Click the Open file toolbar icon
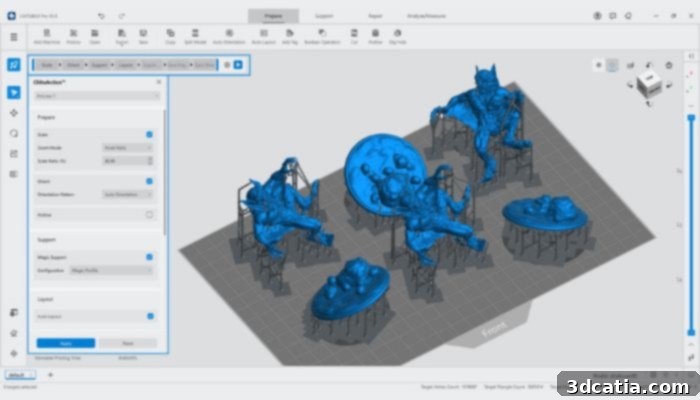The height and width of the screenshot is (400, 700). tap(95, 36)
